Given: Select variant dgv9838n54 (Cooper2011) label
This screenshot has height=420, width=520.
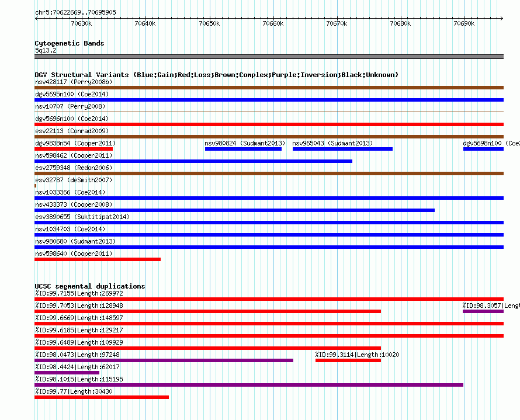Looking at the screenshot, I should pyautogui.click(x=75, y=143).
